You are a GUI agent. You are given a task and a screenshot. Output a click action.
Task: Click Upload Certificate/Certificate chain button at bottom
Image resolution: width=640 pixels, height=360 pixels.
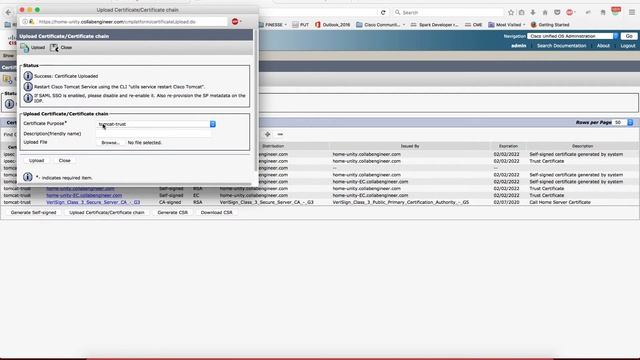tap(107, 213)
